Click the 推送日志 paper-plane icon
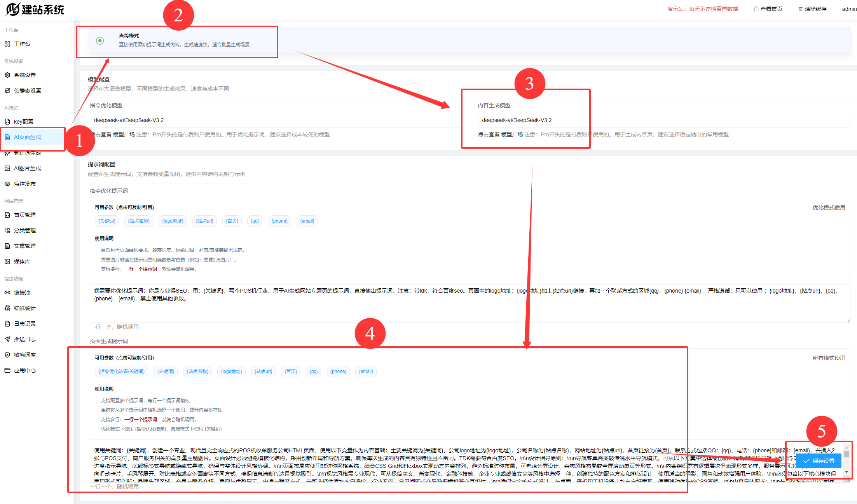 point(7,339)
